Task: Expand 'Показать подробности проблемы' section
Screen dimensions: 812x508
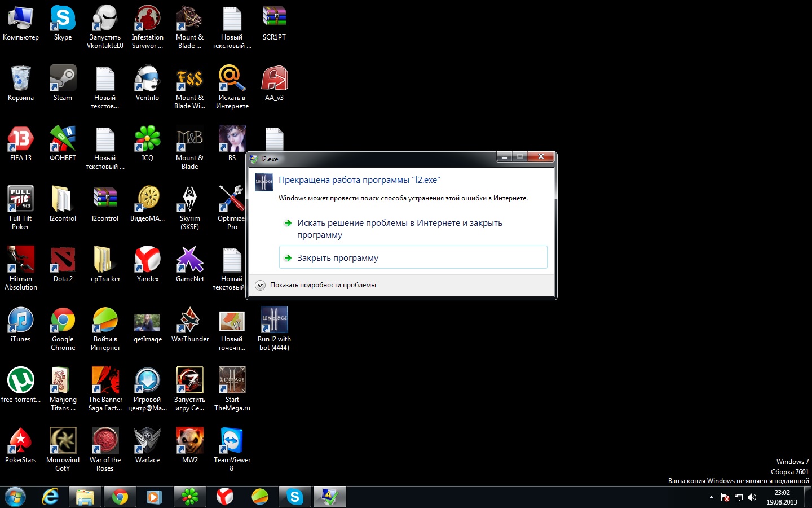Action: 316,285
